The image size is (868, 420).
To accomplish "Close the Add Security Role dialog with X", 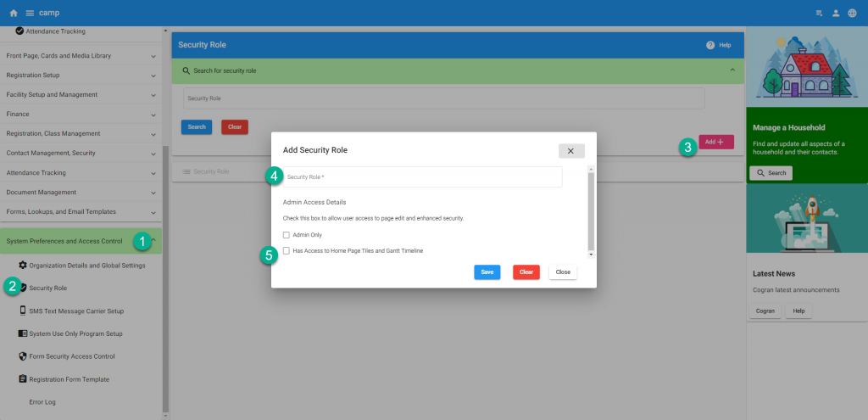I will pyautogui.click(x=570, y=150).
